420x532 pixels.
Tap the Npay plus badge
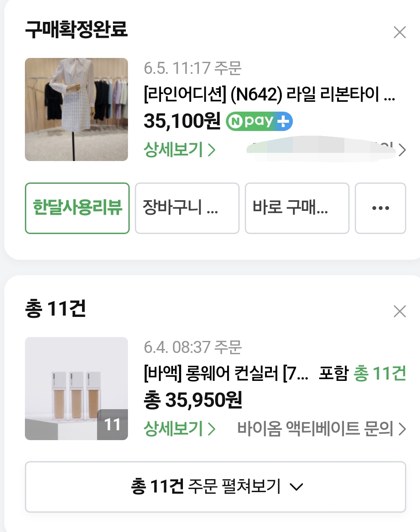click(x=259, y=122)
